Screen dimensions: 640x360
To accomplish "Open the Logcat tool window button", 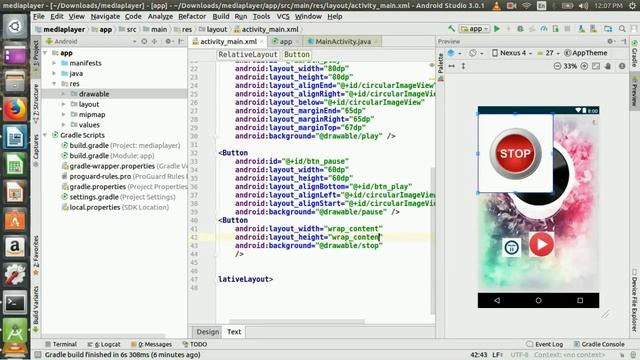I will 104,344.
